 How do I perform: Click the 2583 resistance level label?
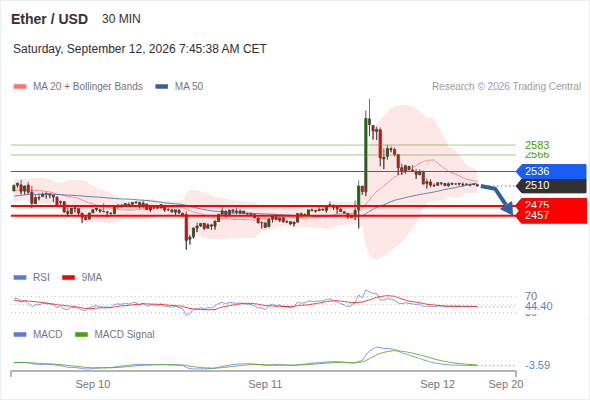pyautogui.click(x=537, y=145)
